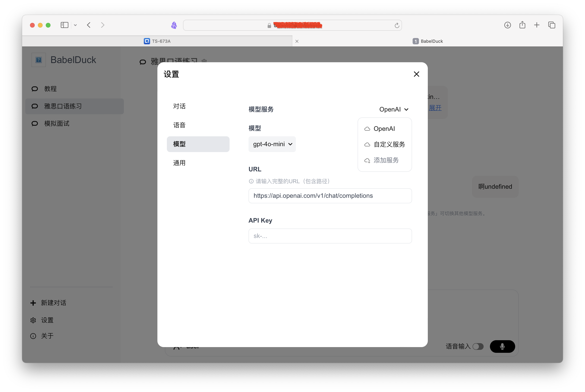Select 添加服务 in the service list
585x392 pixels.
384,160
